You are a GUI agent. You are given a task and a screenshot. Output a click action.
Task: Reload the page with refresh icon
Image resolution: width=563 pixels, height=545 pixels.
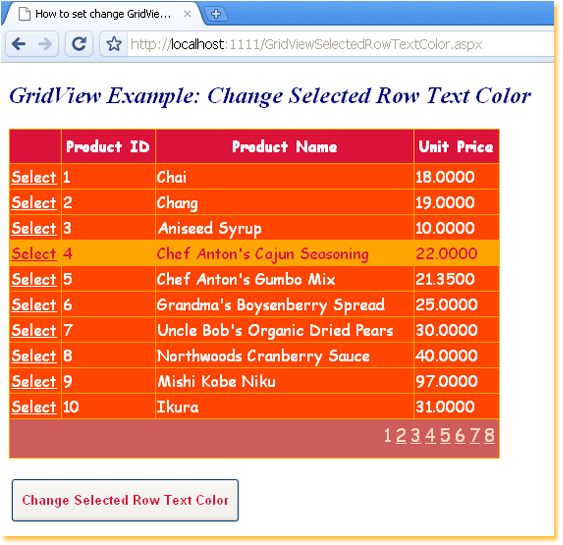pyautogui.click(x=79, y=44)
